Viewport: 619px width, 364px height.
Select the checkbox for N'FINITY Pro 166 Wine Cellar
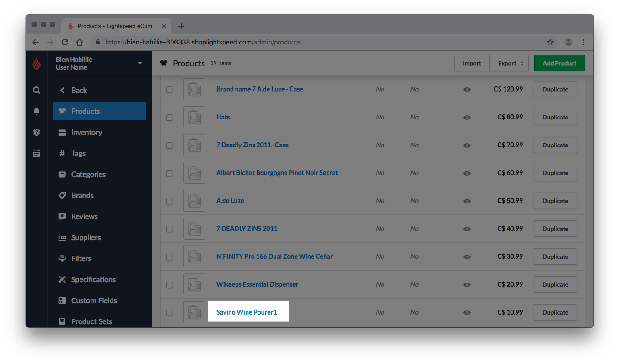coord(169,257)
